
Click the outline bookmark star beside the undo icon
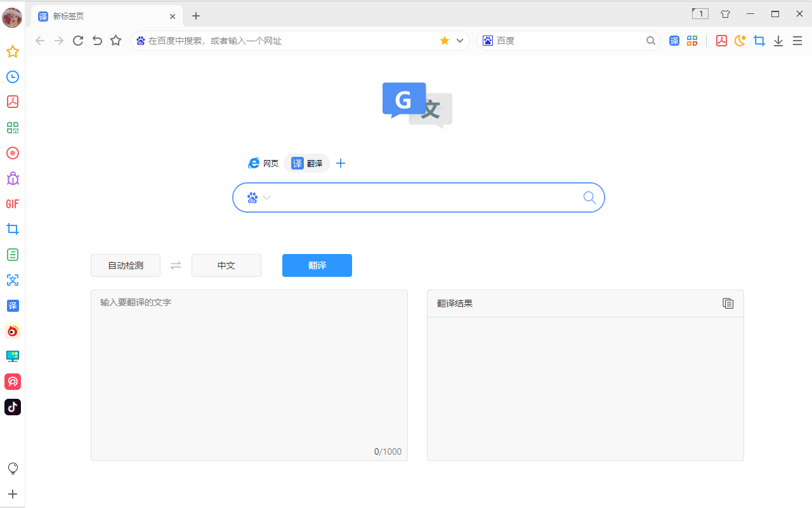pyautogui.click(x=115, y=41)
